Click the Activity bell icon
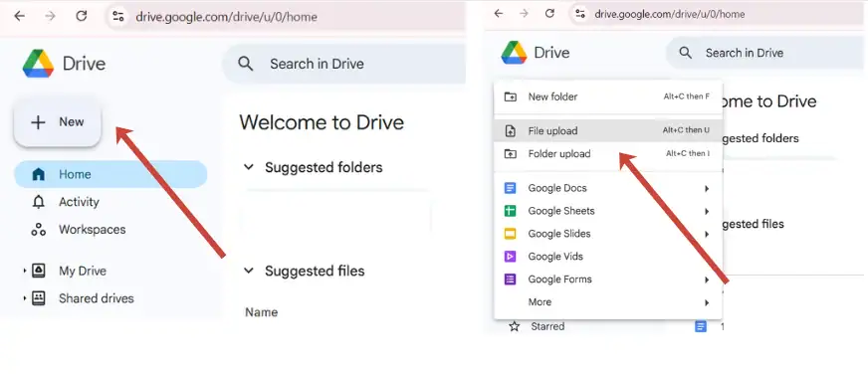 coord(38,202)
